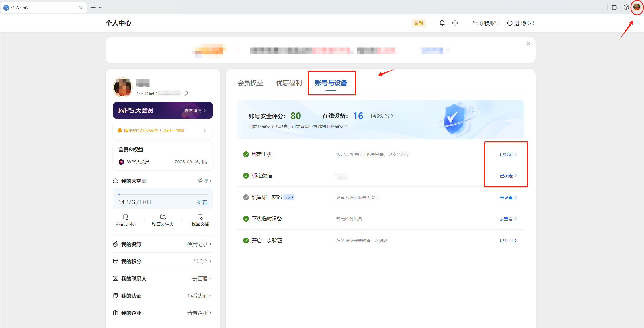
Task: Click 去查看 for temporary devices
Action: coord(508,219)
